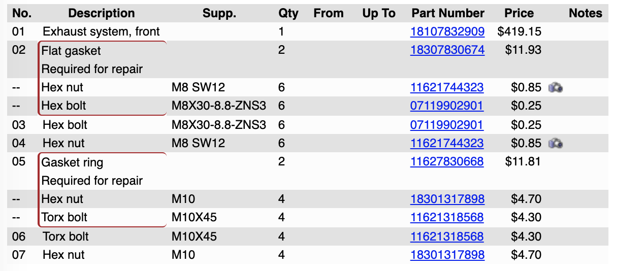The height and width of the screenshot is (271, 644).
Task: Open row 06 Torx bolt part number link
Action: (446, 236)
